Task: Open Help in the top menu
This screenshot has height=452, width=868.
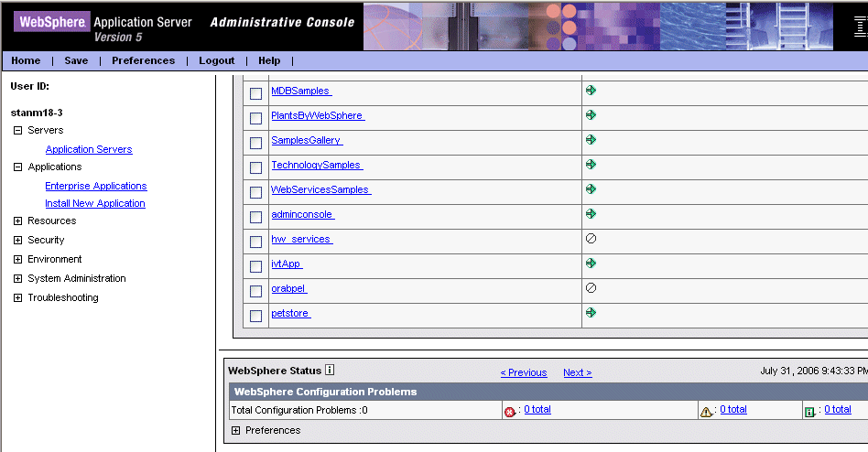Action: 269,60
